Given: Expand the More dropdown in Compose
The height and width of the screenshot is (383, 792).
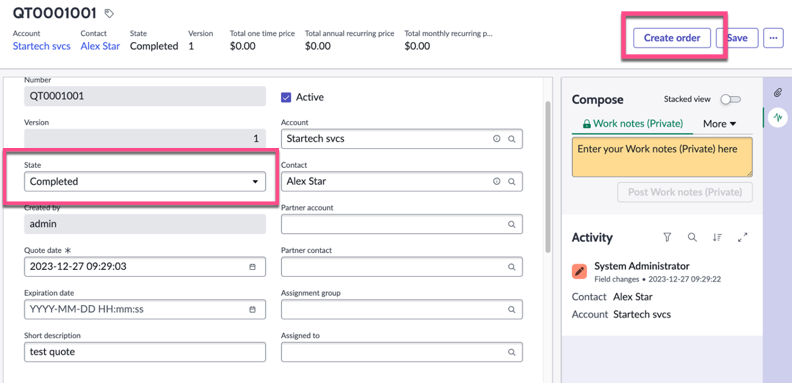Looking at the screenshot, I should [720, 124].
